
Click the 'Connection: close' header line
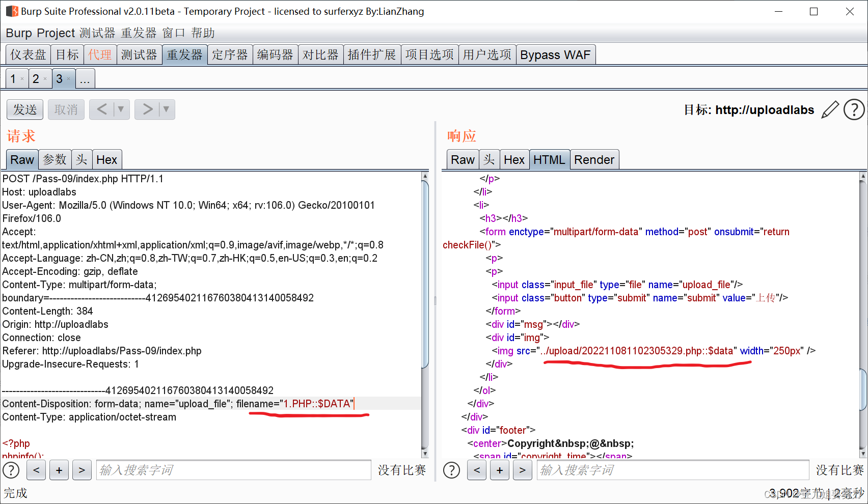[x=42, y=338]
